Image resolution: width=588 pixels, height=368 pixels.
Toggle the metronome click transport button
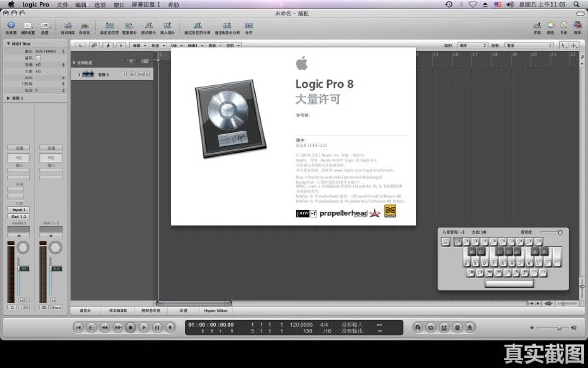click(470, 328)
